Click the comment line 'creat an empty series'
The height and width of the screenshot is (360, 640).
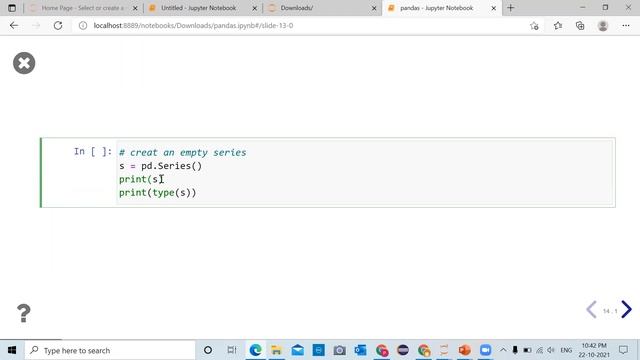pyautogui.click(x=183, y=152)
